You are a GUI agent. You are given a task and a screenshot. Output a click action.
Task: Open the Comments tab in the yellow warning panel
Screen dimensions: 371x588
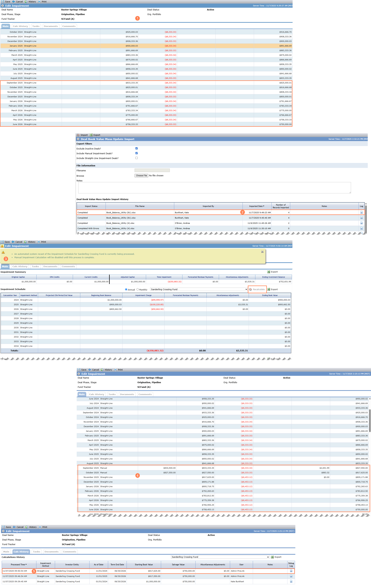68,267
